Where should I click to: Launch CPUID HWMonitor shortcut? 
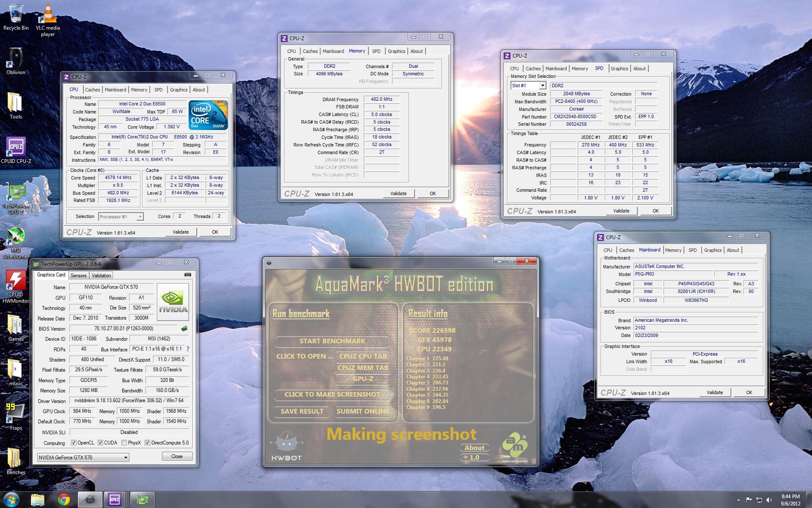[16, 287]
